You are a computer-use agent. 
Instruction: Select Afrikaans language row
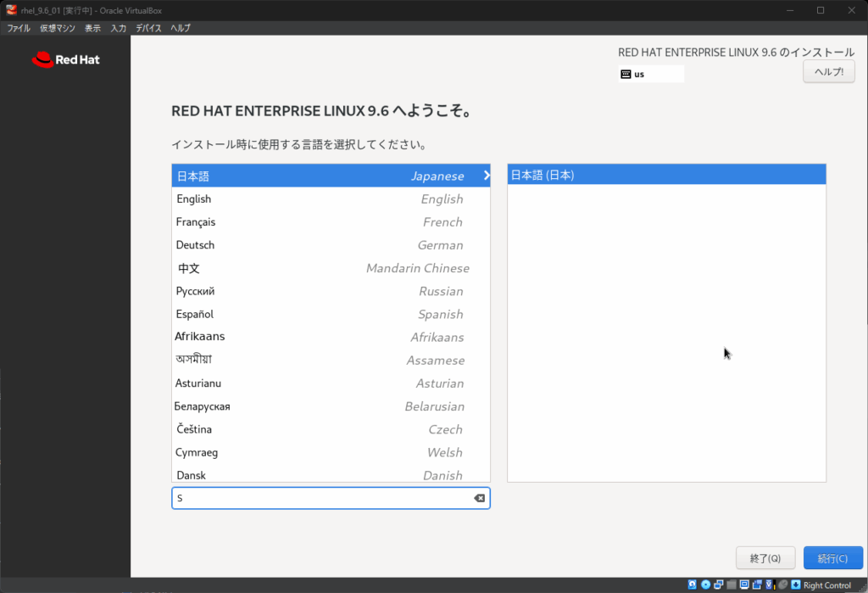(331, 338)
